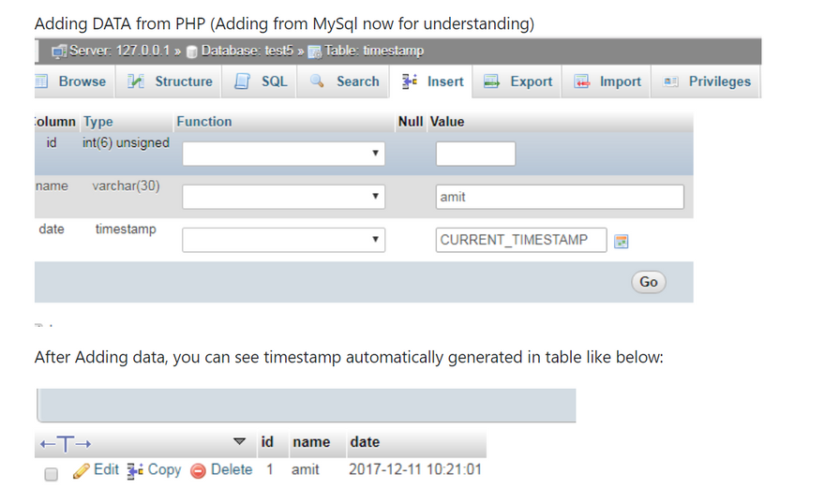Tick the checkbox for the amit row
This screenshot has height=504, width=825.
tap(52, 474)
